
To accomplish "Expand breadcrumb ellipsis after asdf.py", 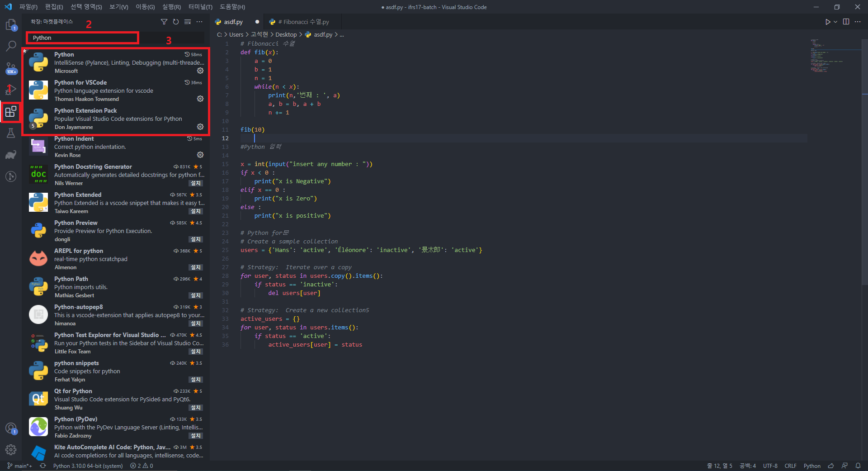I will tap(342, 35).
